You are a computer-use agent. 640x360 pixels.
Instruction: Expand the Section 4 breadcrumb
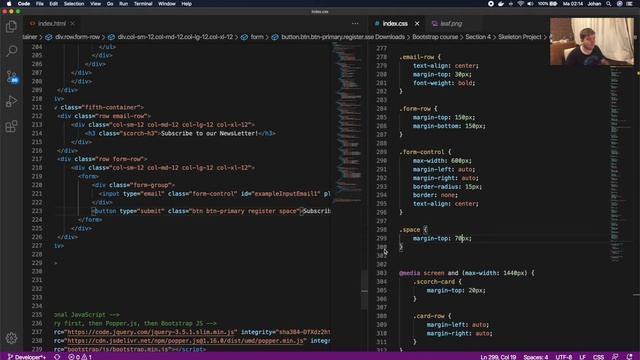(x=478, y=37)
